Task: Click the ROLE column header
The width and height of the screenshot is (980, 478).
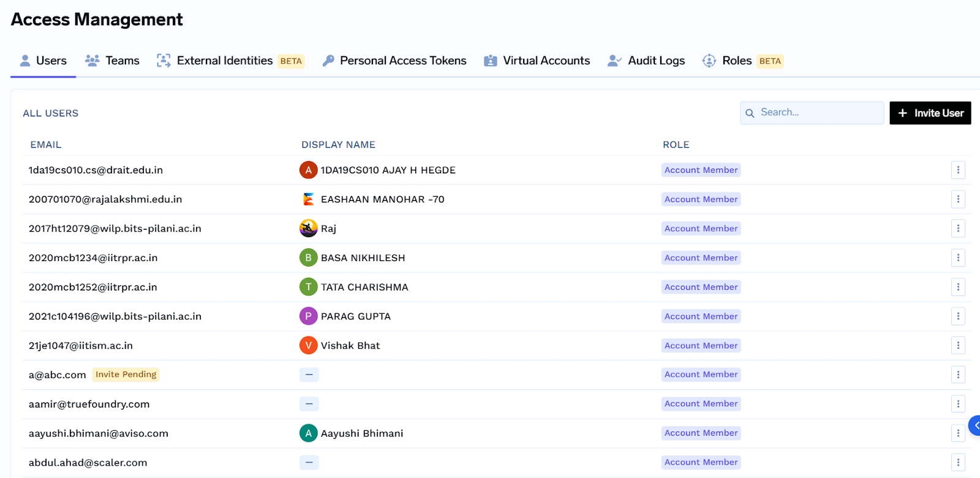Action: click(676, 145)
